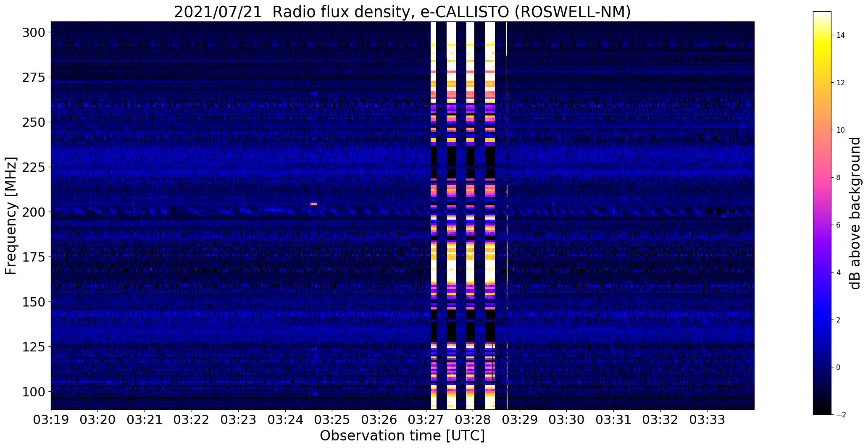
Task: Click the orange colorbar region near 10 dB
Action: point(822,130)
